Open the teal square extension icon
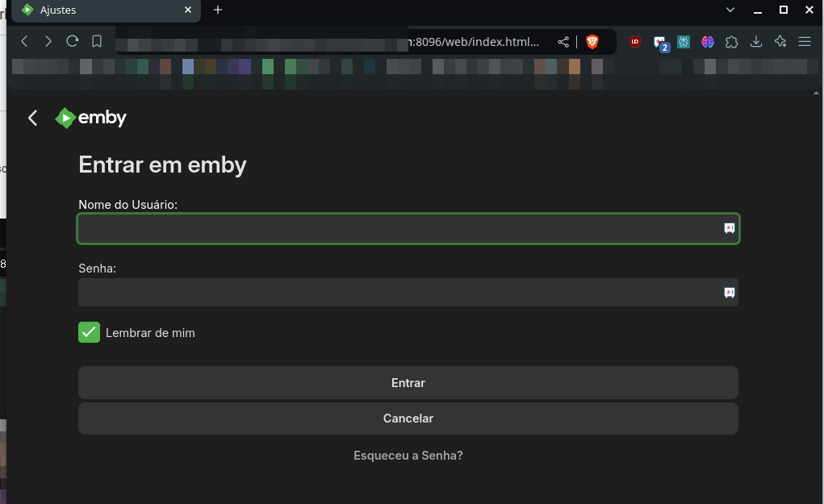Screen dimensions: 824x504 (683, 42)
